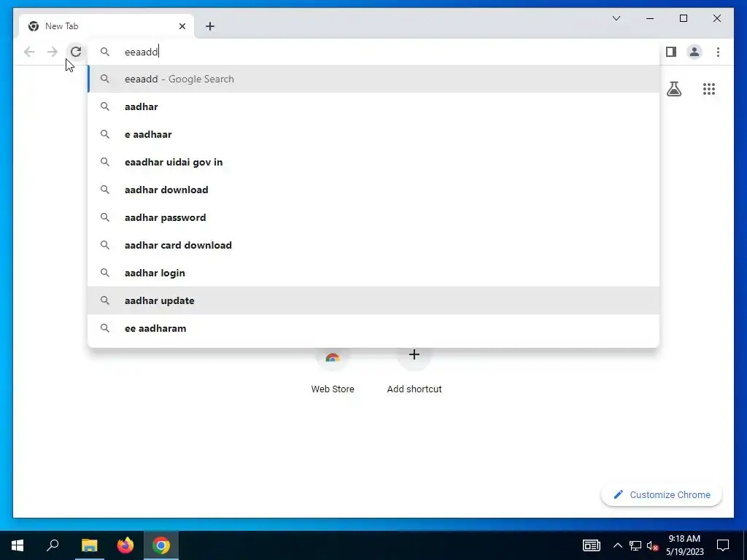Show hidden system tray icons
This screenshot has height=560, width=747.
pyautogui.click(x=617, y=545)
